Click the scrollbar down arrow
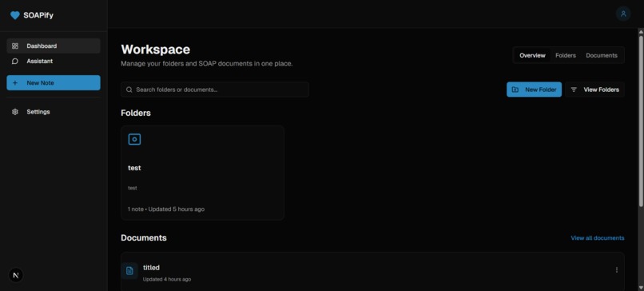 point(641,287)
